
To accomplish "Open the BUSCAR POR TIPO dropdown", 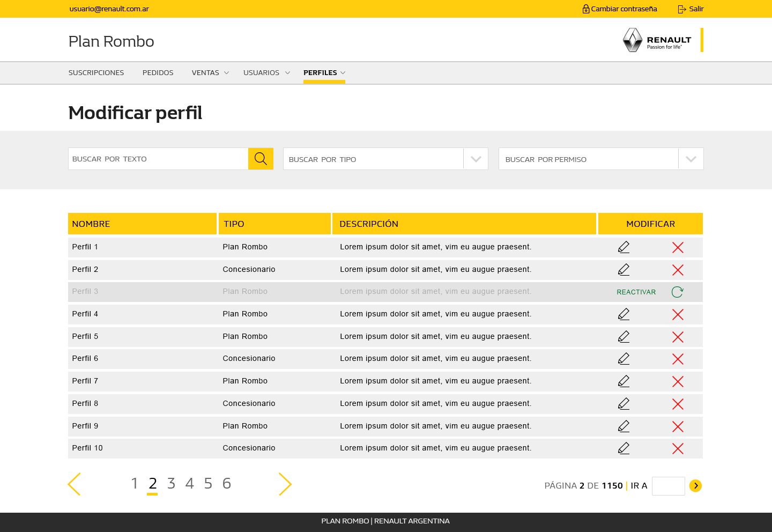I will (x=475, y=159).
